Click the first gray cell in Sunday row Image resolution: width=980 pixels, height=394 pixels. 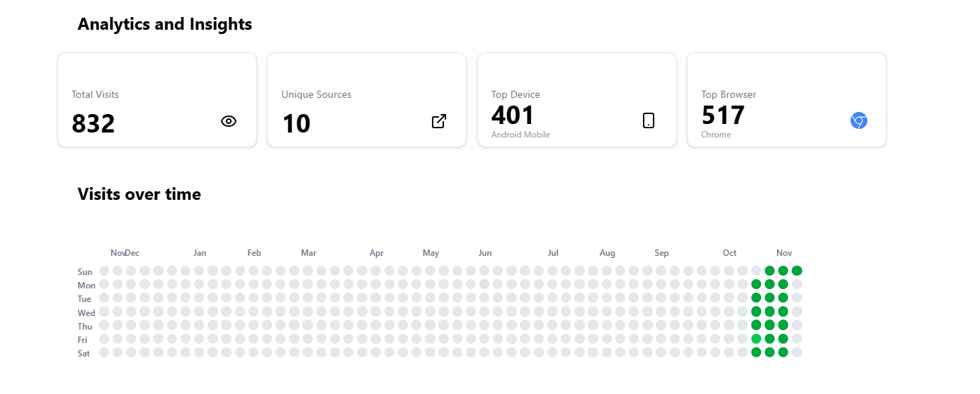pyautogui.click(x=104, y=271)
